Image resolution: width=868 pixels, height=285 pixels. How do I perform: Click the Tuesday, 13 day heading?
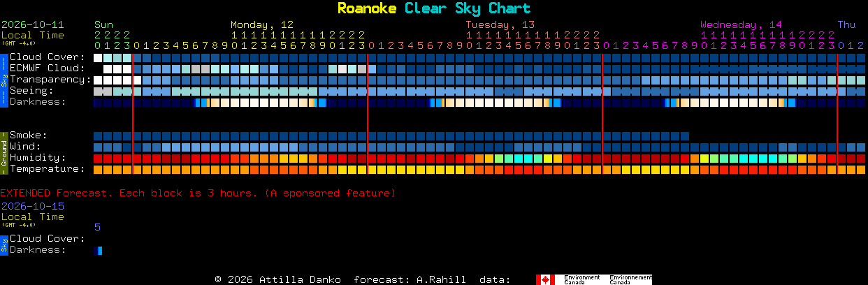point(500,24)
